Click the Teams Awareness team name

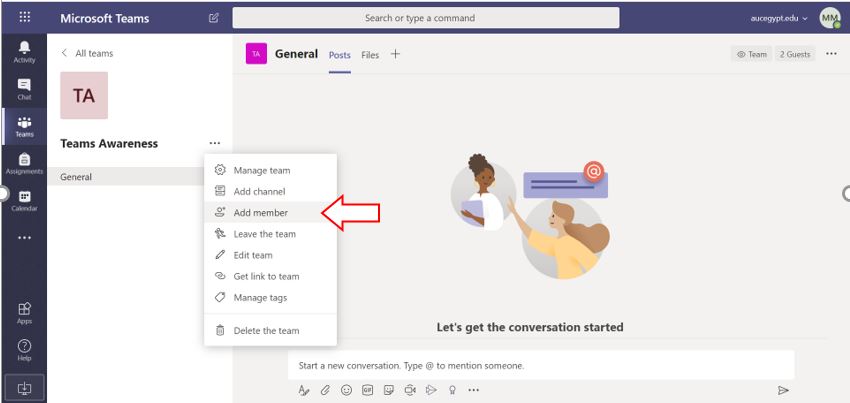(109, 143)
